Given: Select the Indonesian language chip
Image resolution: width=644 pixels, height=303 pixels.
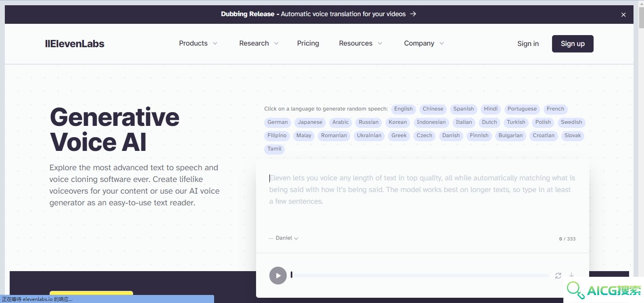Looking at the screenshot, I should pyautogui.click(x=431, y=122).
